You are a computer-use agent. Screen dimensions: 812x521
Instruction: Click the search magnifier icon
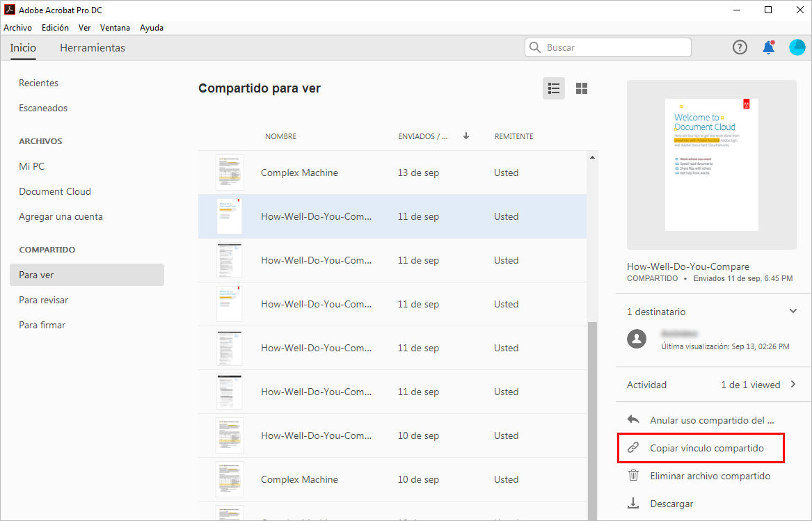[x=535, y=47]
